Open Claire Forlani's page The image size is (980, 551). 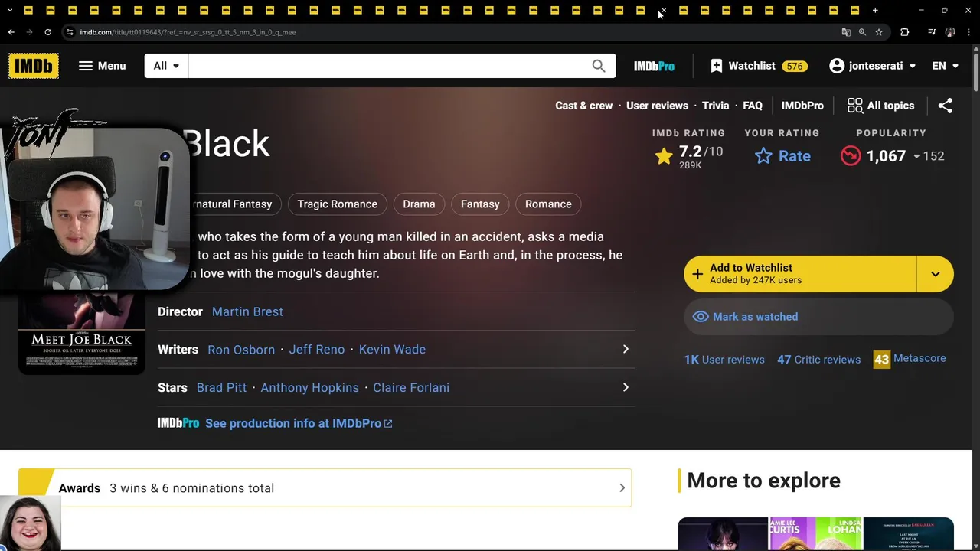[x=411, y=388]
